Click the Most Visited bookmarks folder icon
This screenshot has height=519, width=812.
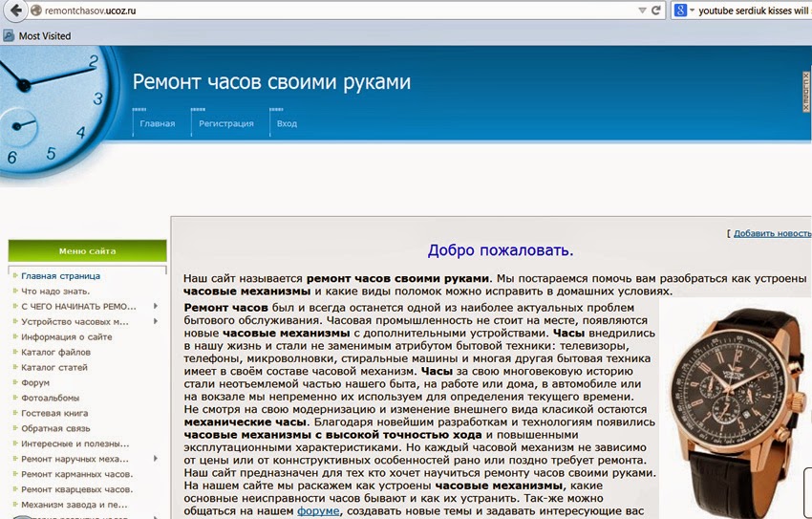point(9,35)
